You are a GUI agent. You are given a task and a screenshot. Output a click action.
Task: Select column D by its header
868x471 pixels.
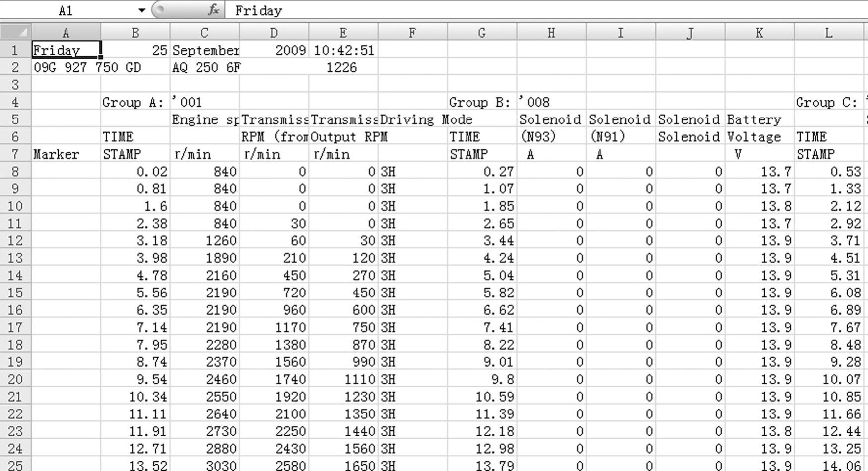point(274,33)
